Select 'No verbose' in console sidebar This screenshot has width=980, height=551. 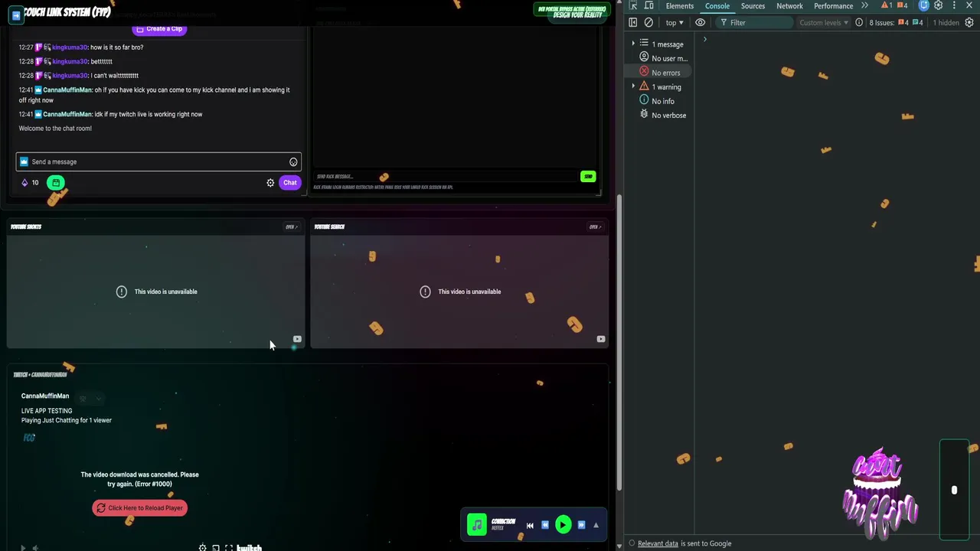click(663, 116)
